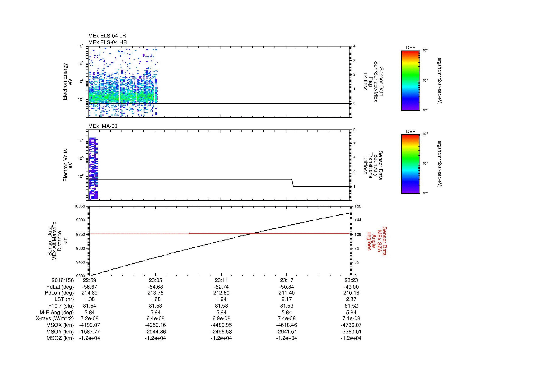Click MSOY value -3380.01
555x392 pixels.
[351, 332]
